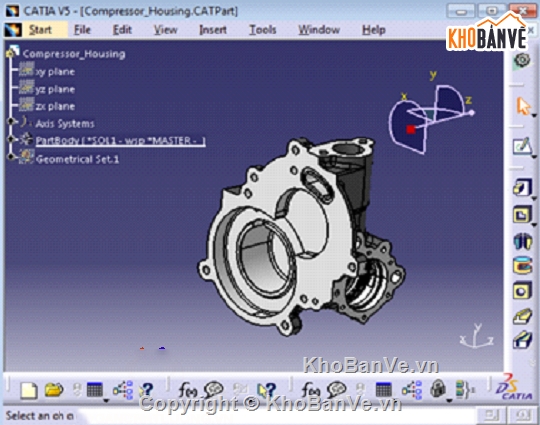Click the compass z-axis endpoint dot

click(x=471, y=113)
